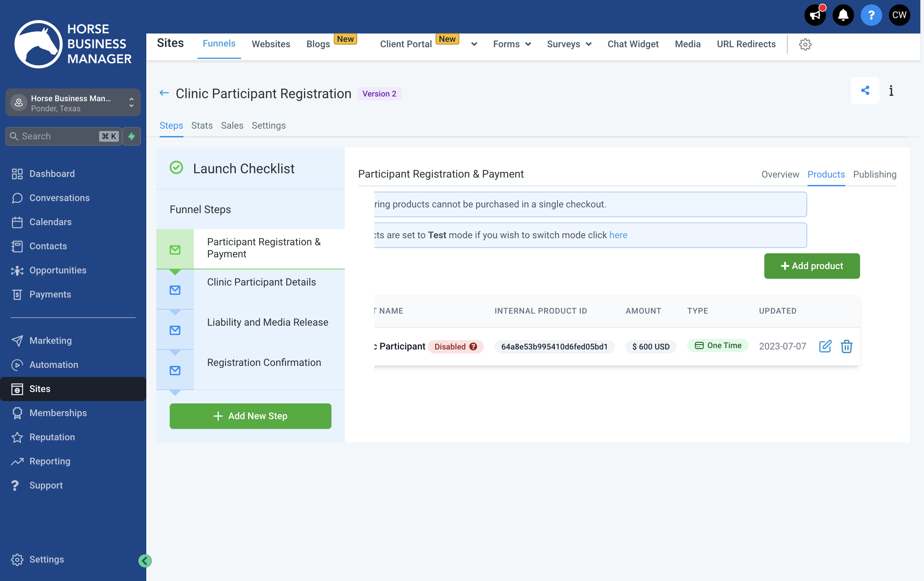Delete the product using trash icon
Image resolution: width=924 pixels, height=581 pixels.
(846, 346)
